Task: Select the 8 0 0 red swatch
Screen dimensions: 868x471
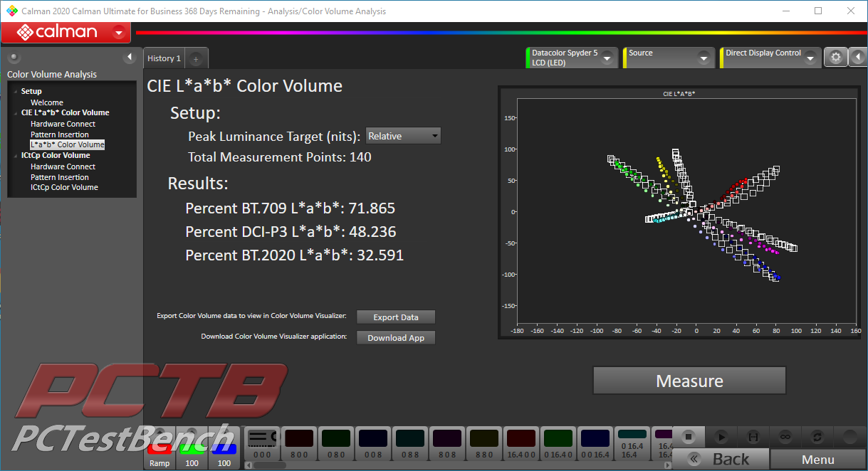Action: (298, 444)
